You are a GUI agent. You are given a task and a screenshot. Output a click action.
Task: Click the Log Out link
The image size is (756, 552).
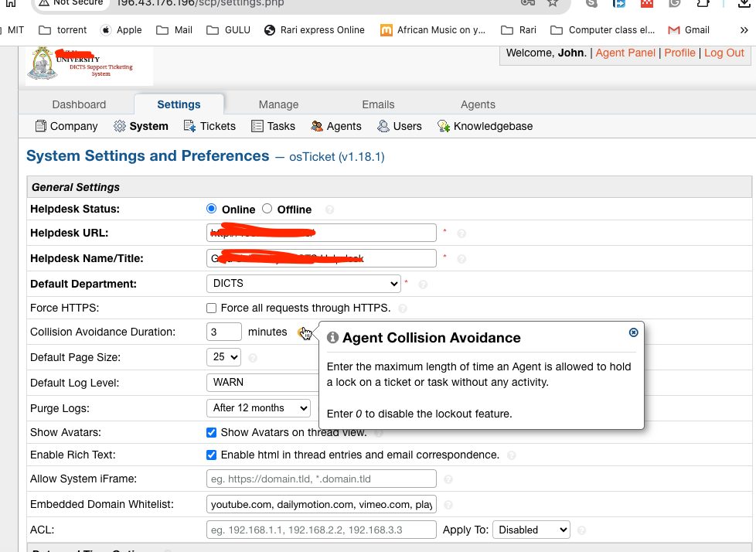(724, 53)
